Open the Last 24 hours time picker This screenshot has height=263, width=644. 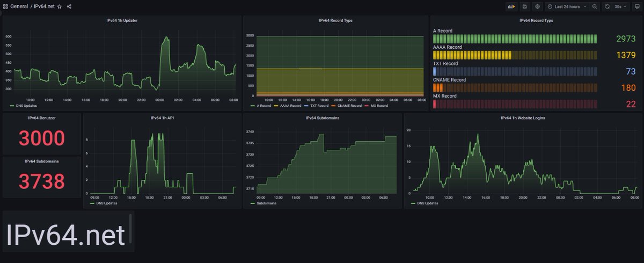(567, 6)
